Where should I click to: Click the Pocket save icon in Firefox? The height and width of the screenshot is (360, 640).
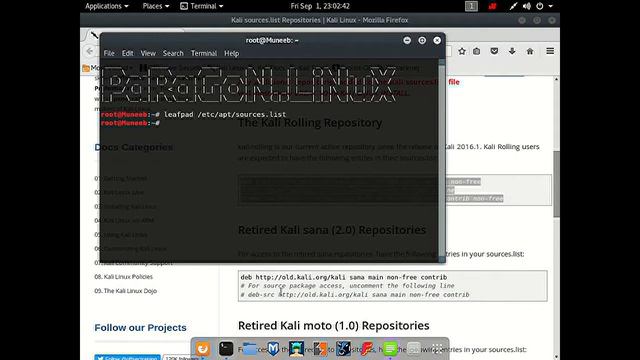[x=494, y=51]
